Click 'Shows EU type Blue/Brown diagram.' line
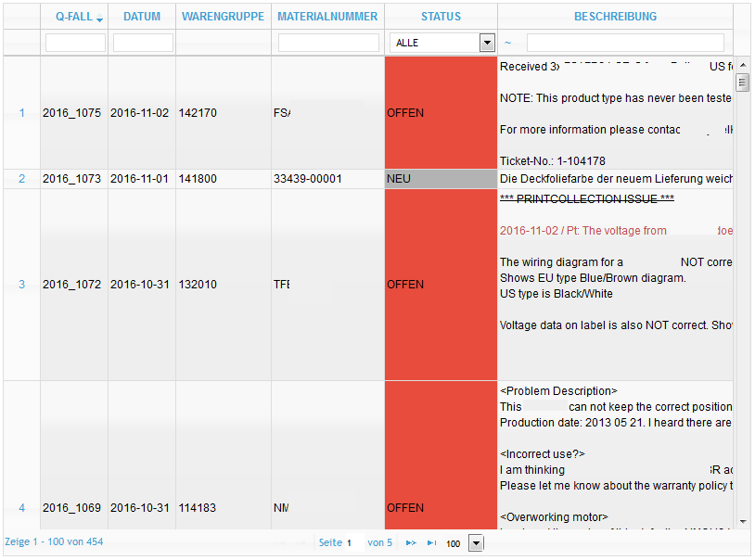Screen dimensions: 755x560 (593, 278)
